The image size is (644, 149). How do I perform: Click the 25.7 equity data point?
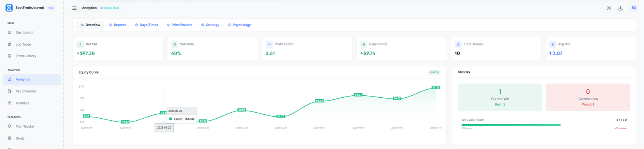[x=86, y=116]
